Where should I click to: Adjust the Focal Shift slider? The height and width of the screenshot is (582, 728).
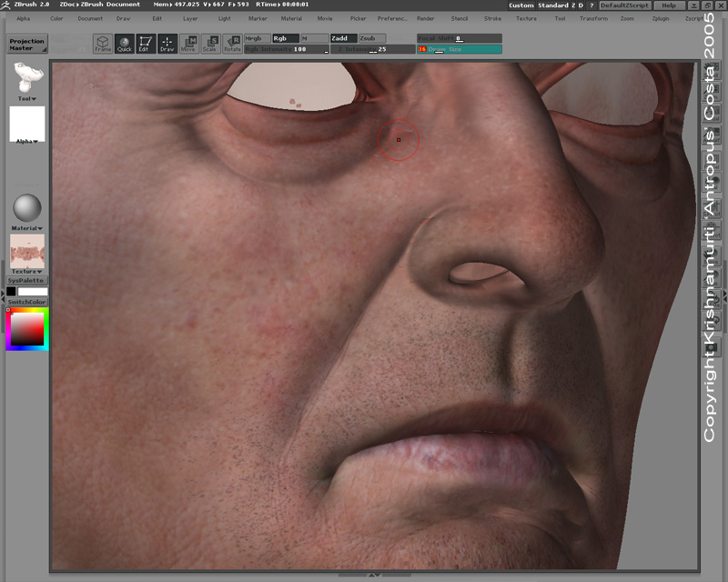(460, 38)
